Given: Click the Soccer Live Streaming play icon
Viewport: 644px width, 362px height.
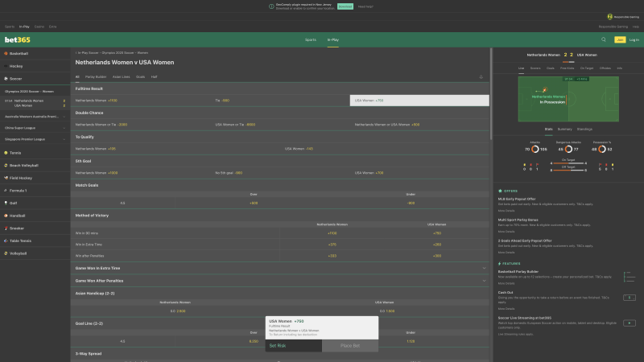Looking at the screenshot, I should pyautogui.click(x=628, y=323).
